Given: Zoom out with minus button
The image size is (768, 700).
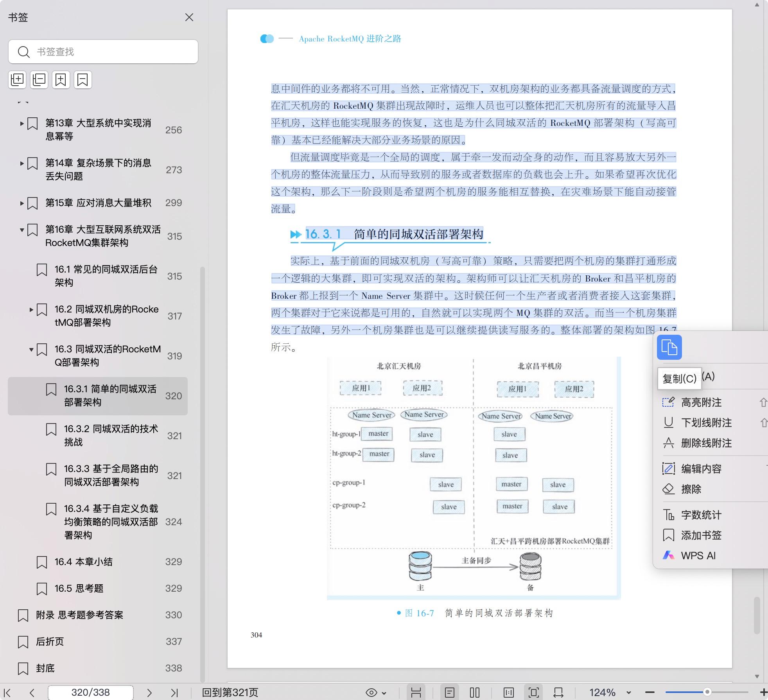Looking at the screenshot, I should [x=650, y=693].
